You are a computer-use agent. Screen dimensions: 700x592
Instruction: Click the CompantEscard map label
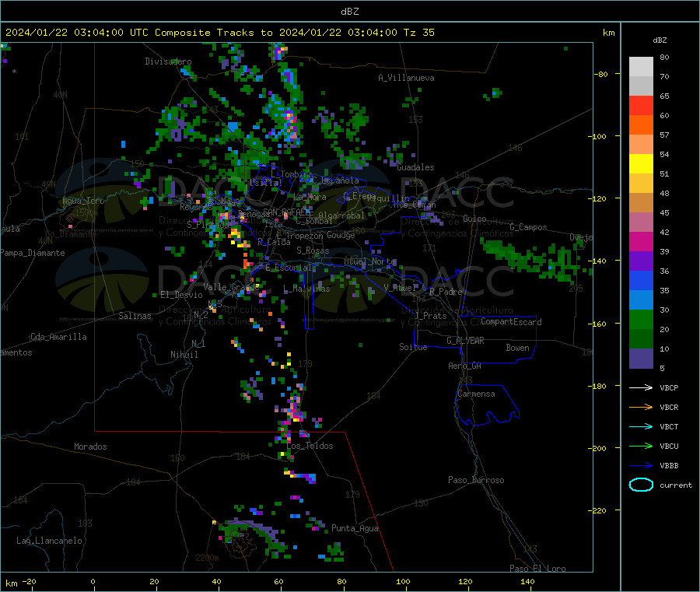point(511,321)
